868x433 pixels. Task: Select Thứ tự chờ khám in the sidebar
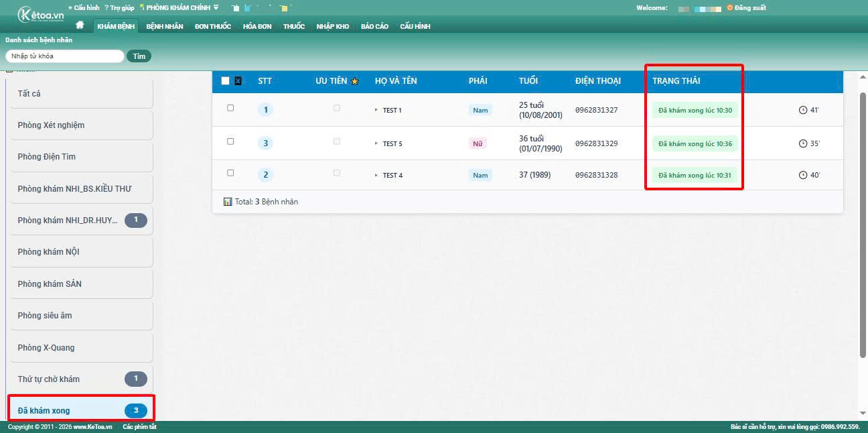tap(81, 379)
